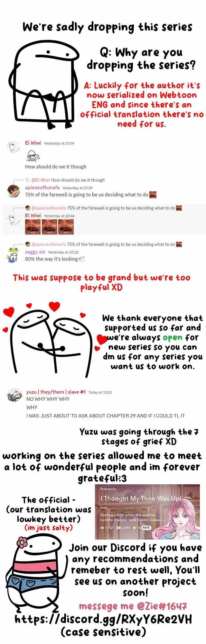The width and height of the screenshot is (206, 644).
Task: Click 'I Thought My Time Was Up!' title
Action: 141,498
